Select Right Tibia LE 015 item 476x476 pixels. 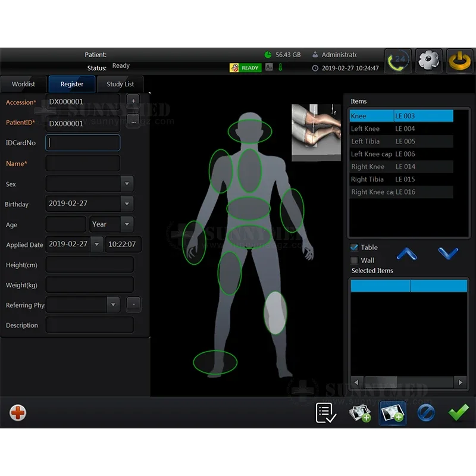coord(401,180)
